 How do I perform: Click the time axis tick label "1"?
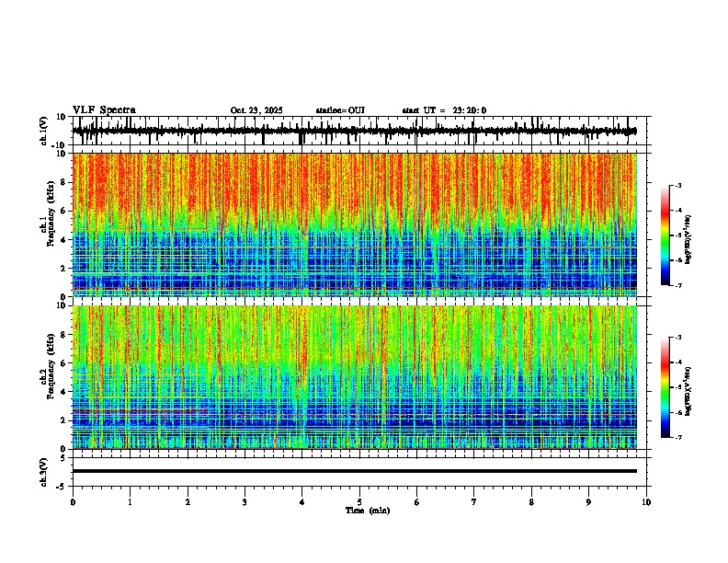130,502
